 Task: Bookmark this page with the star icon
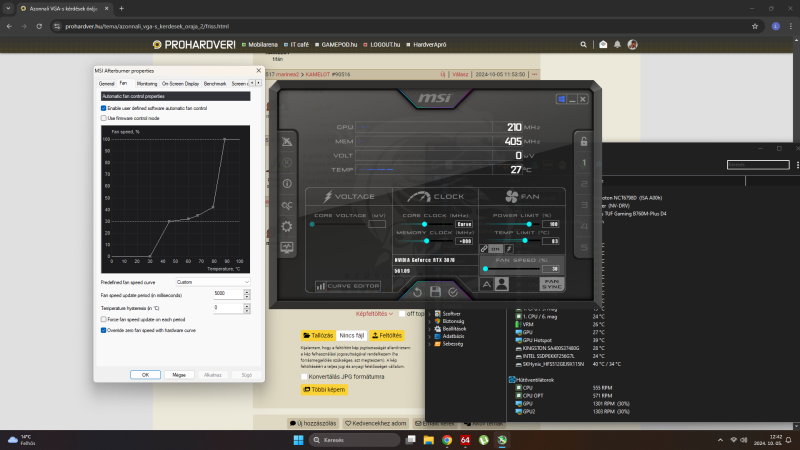(755, 26)
